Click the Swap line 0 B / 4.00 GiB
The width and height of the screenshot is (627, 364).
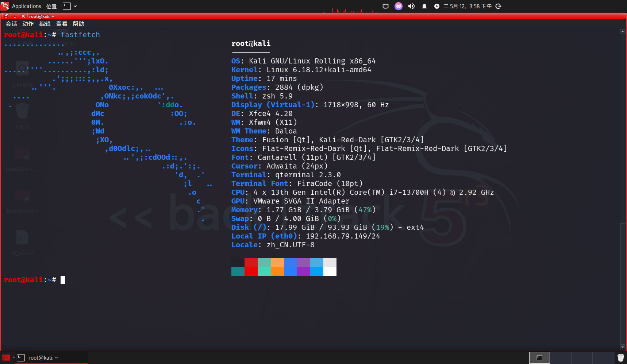point(286,218)
